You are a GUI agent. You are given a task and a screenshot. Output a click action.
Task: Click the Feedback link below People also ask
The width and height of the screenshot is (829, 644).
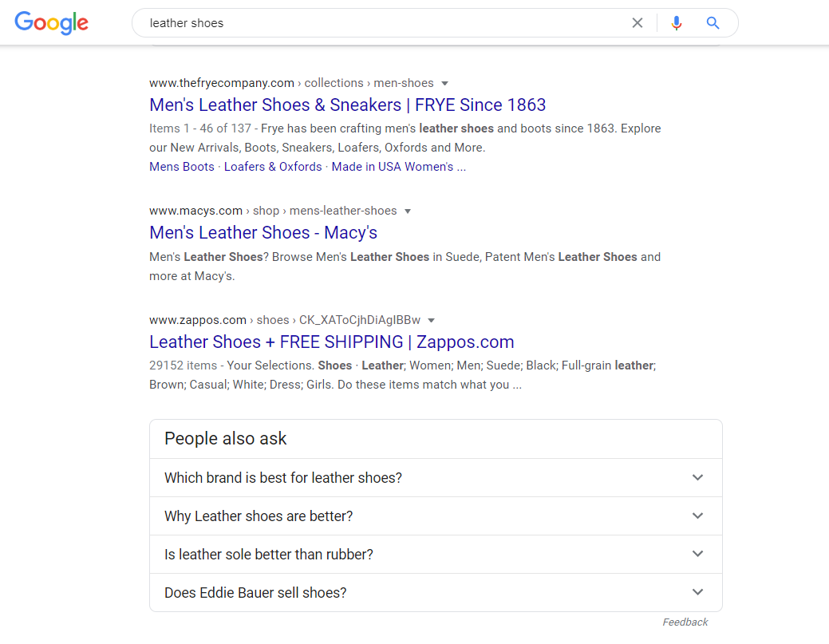[685, 622]
